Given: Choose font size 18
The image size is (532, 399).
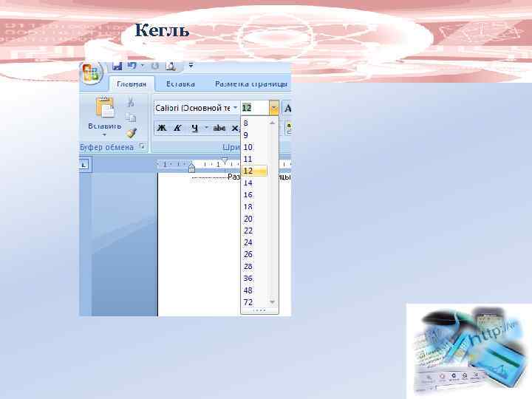Looking at the screenshot, I should 254,207.
